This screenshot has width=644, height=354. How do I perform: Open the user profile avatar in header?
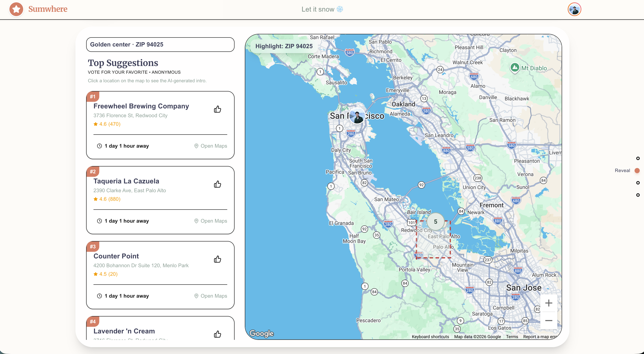pyautogui.click(x=574, y=9)
